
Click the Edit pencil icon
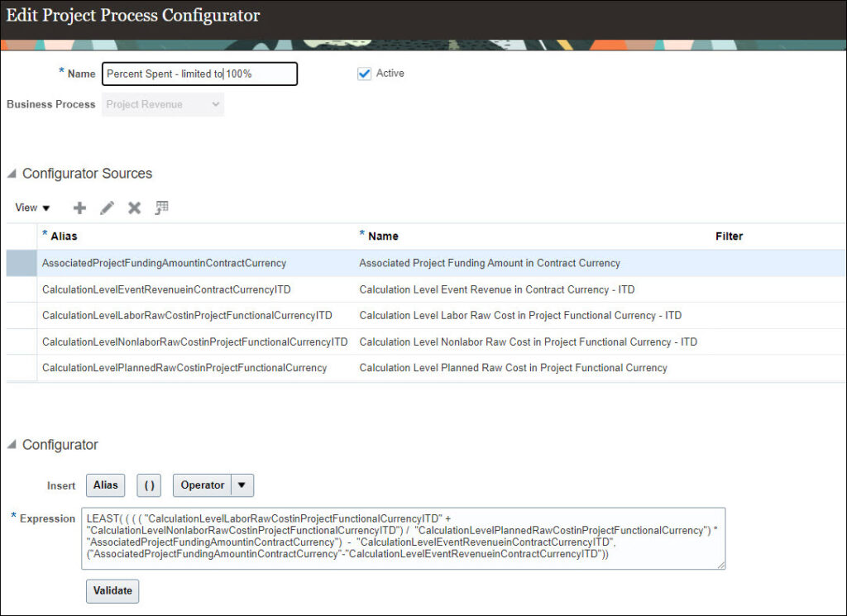click(107, 208)
